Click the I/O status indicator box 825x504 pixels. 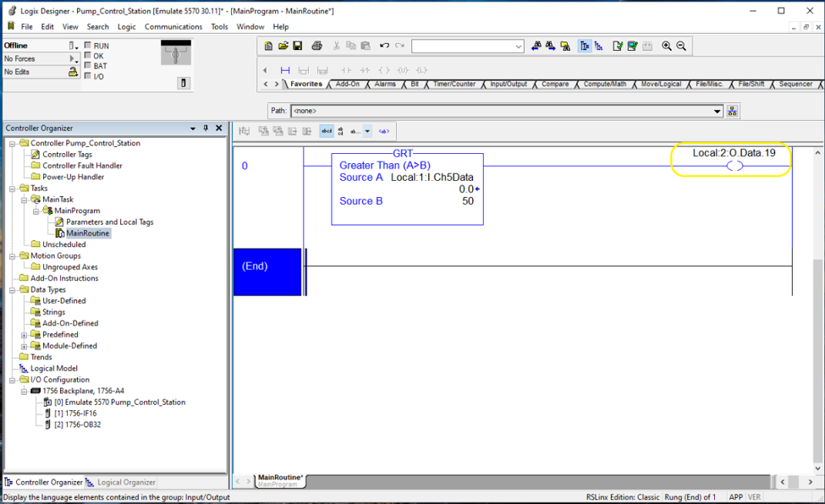coord(88,76)
